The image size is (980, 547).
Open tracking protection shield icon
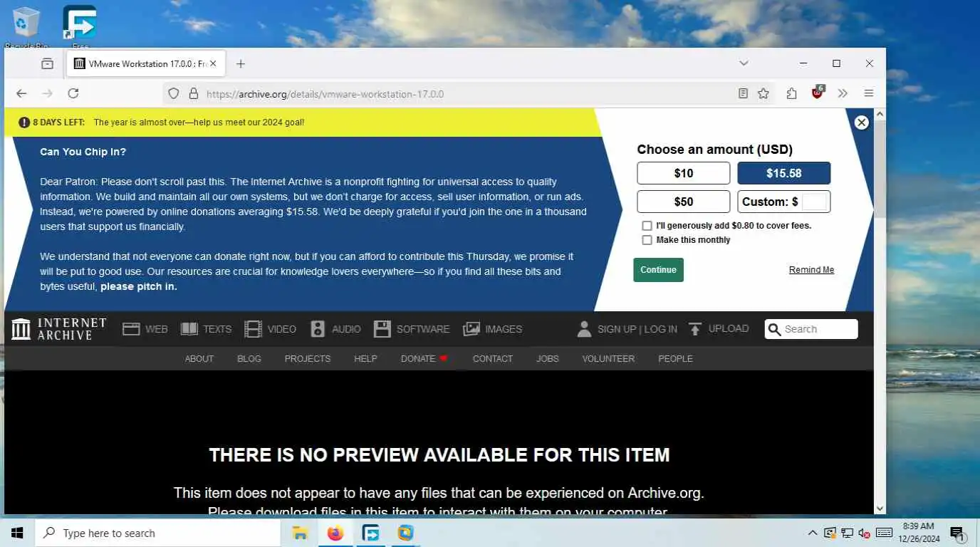173,93
